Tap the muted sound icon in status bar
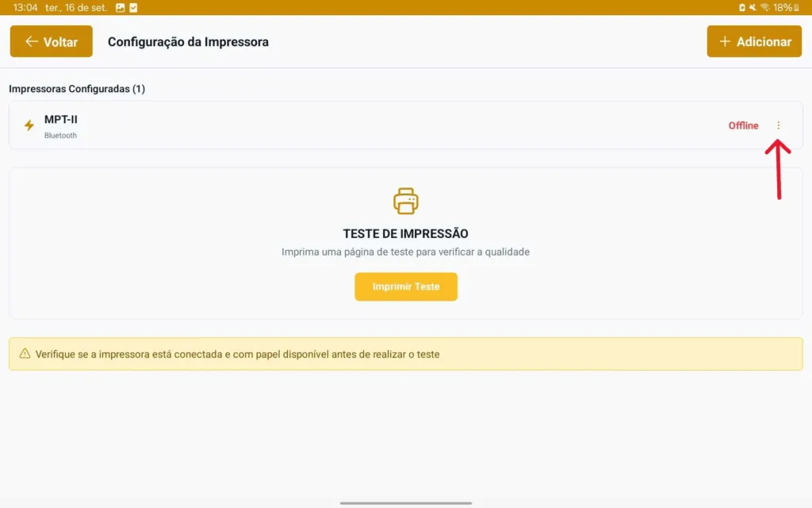This screenshot has width=812, height=508. (x=753, y=7)
